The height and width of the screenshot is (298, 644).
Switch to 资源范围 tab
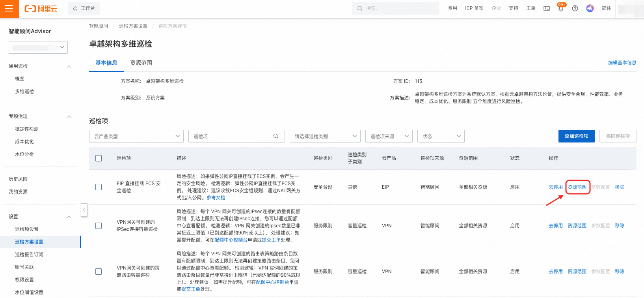click(x=141, y=63)
